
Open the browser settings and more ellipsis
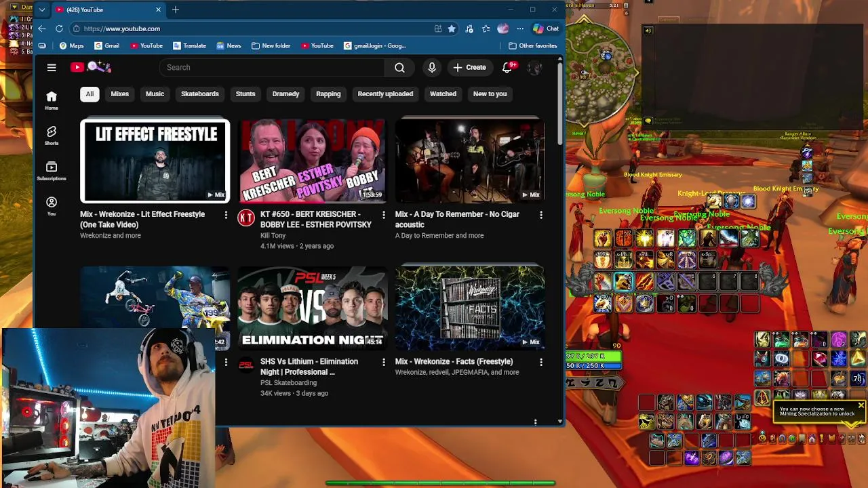pyautogui.click(x=519, y=28)
